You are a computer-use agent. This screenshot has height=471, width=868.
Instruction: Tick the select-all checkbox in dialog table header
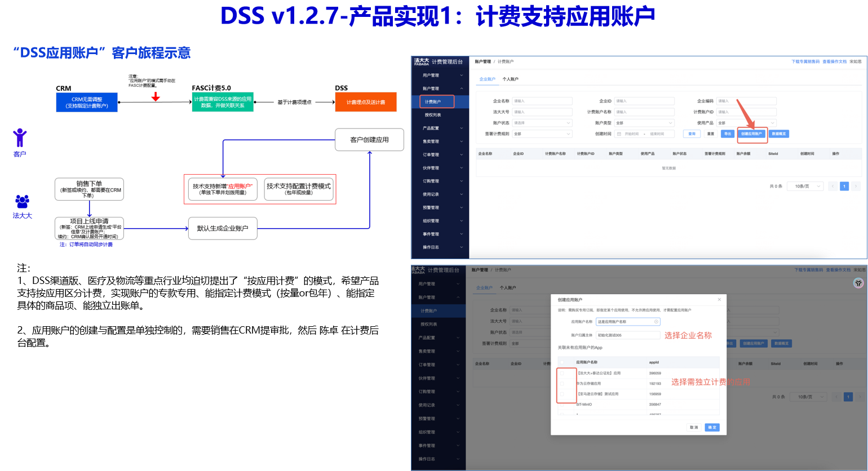(x=562, y=362)
